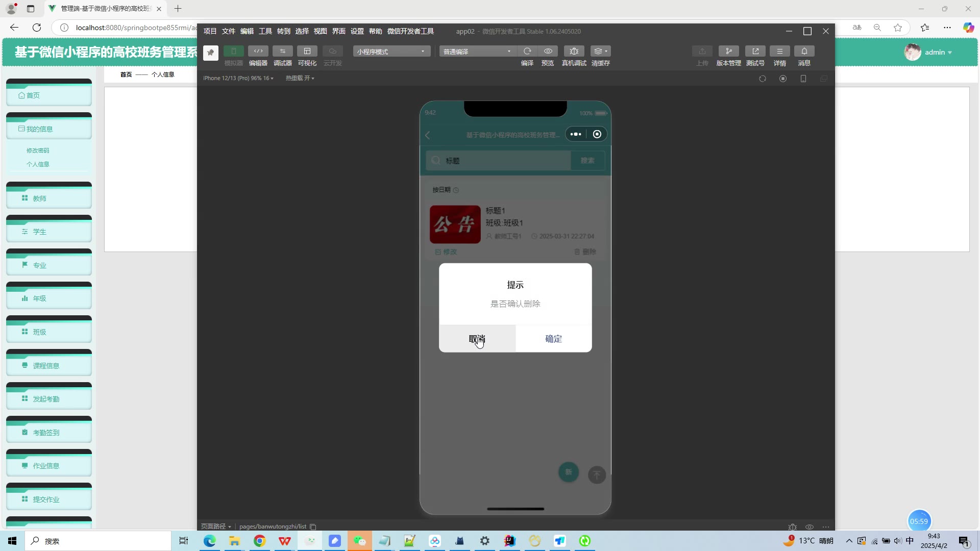
Task: Toggle the 编辑器 editor panel
Action: (x=258, y=51)
